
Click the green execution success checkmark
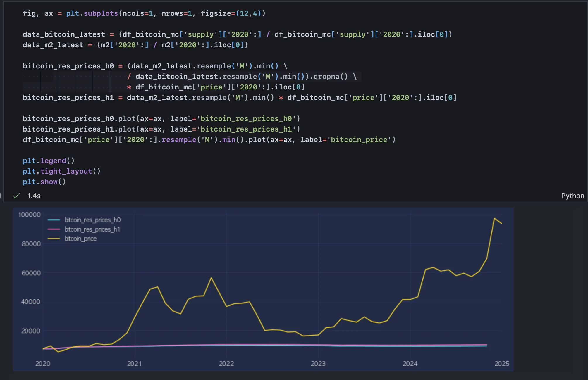coord(16,196)
